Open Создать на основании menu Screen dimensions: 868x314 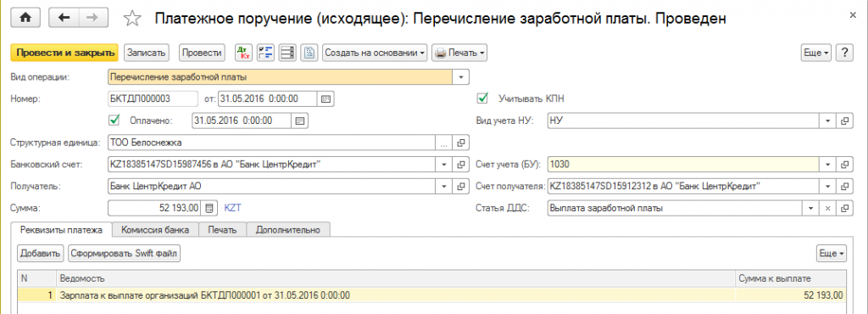point(375,53)
